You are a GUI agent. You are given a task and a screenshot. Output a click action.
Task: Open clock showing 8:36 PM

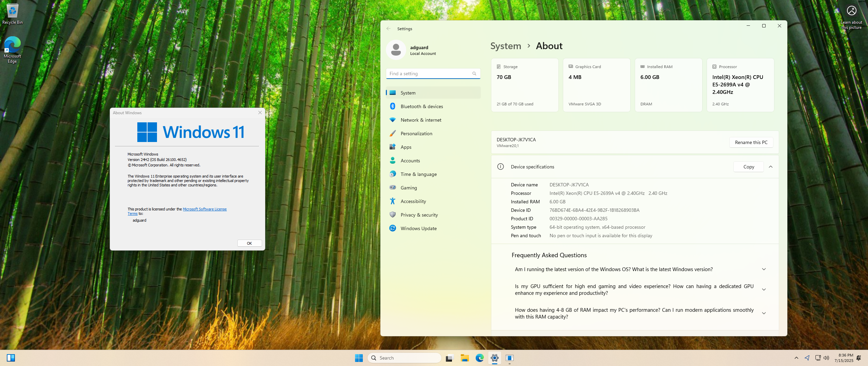click(844, 358)
